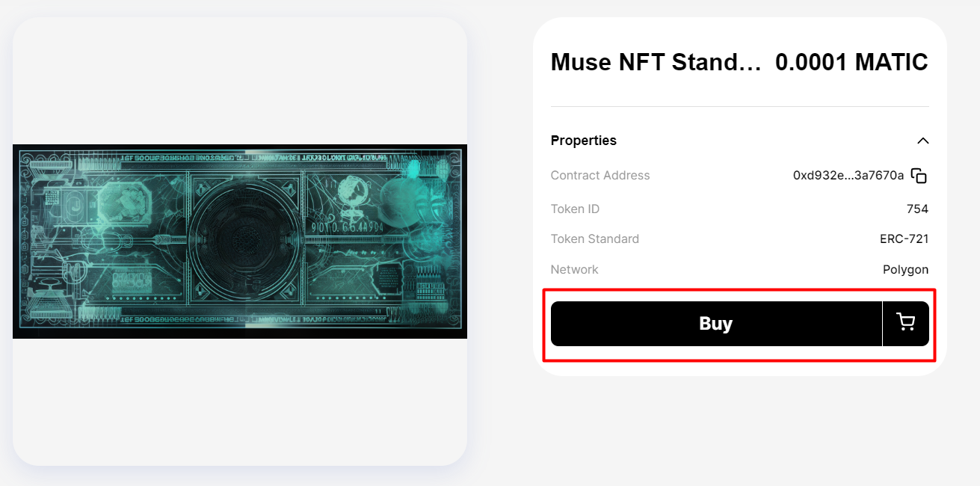
Task: Click the Token ID label
Action: [575, 209]
